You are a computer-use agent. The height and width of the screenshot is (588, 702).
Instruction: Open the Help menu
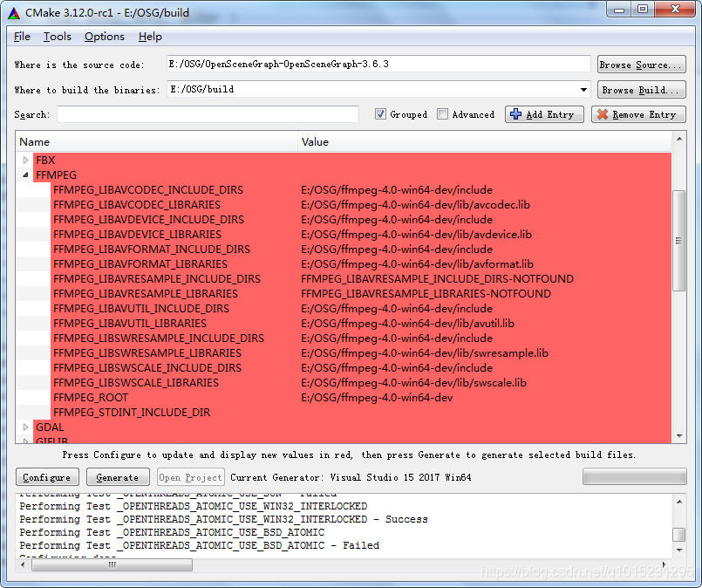tap(150, 37)
